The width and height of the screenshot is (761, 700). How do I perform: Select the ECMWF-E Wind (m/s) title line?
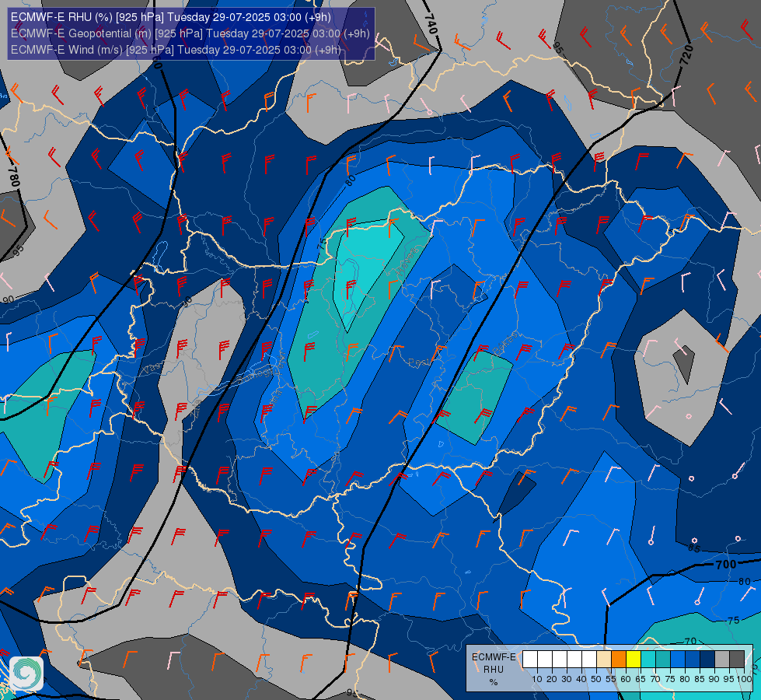tap(176, 50)
